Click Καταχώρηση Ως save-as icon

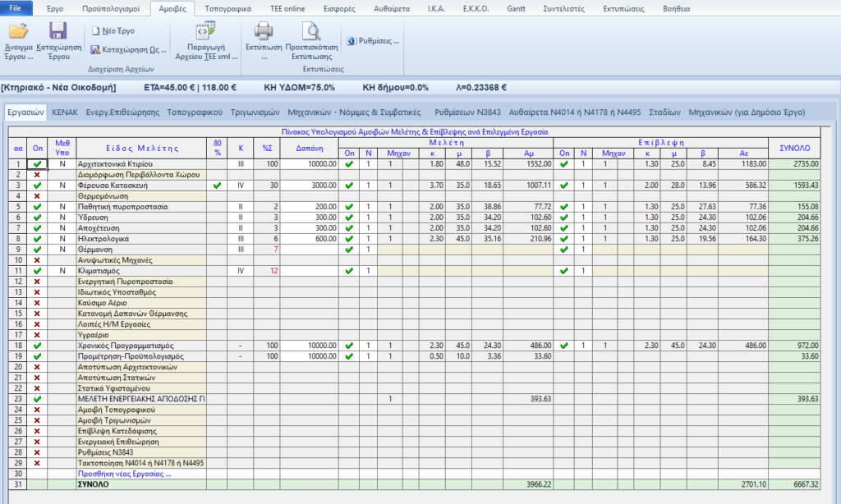click(x=126, y=49)
